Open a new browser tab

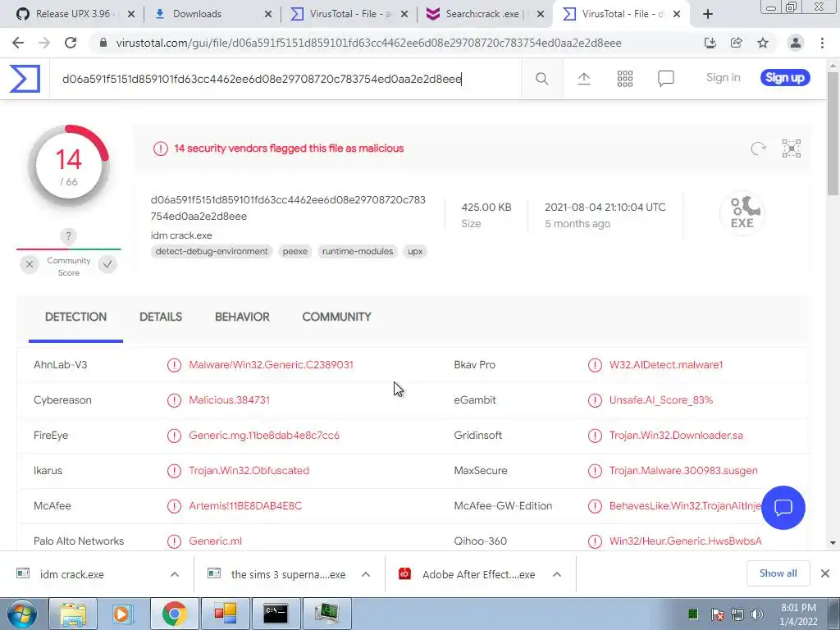point(708,14)
